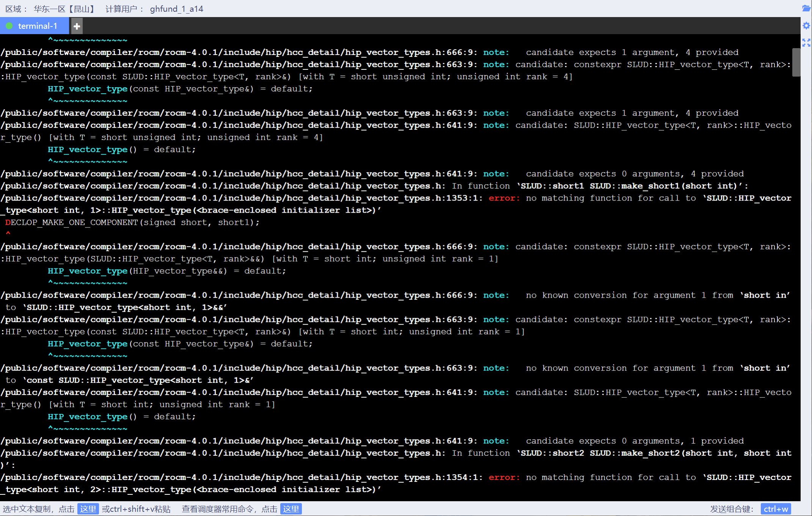Click 'candidate expects 0 arguments, 4 provided' text
The image size is (812, 516).
(635, 174)
